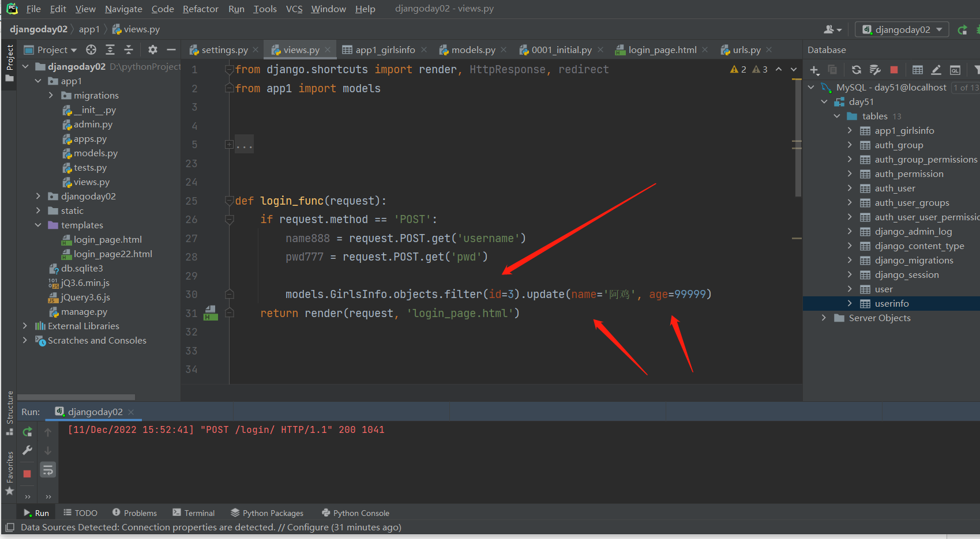Toggle tool window bars icon in status bar
The height and width of the screenshot is (539, 980).
[10, 527]
